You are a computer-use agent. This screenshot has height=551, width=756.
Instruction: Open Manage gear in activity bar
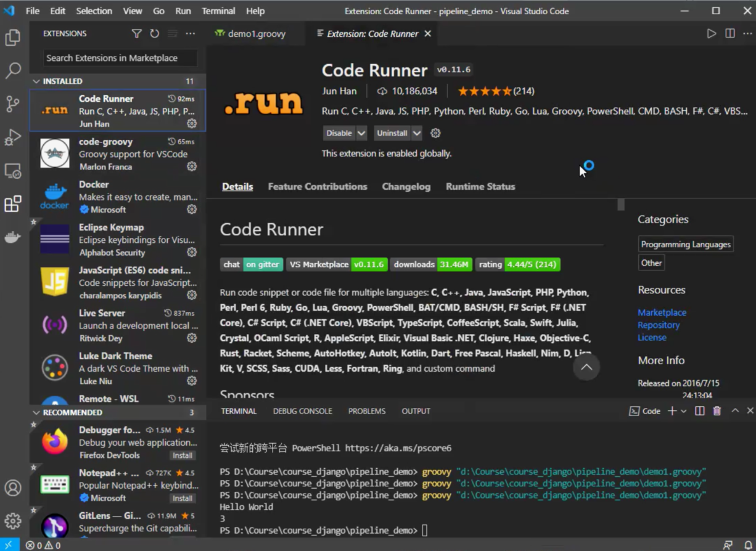tap(13, 521)
